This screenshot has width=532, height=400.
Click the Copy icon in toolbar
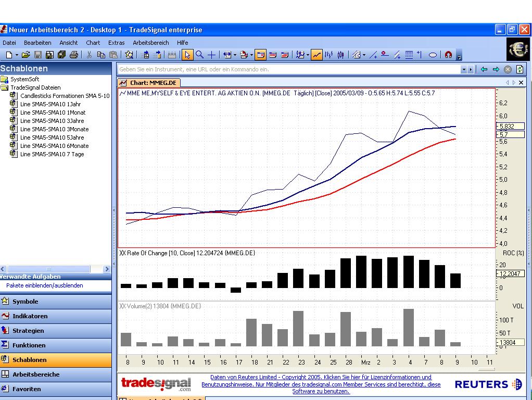click(x=101, y=55)
